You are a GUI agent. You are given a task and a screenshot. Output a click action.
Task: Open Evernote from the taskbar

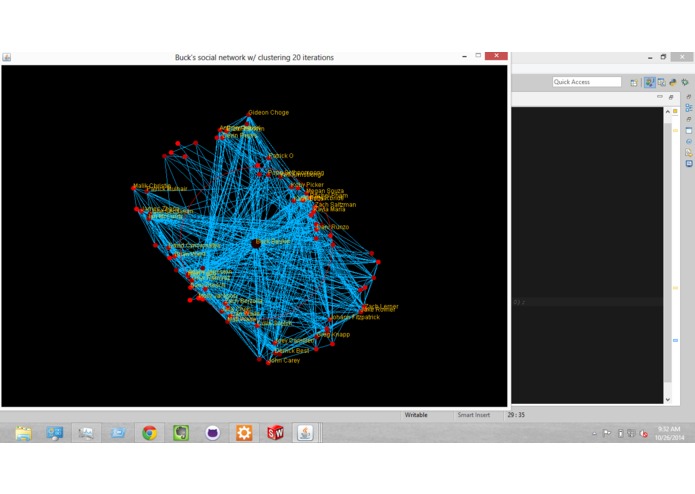(x=181, y=433)
